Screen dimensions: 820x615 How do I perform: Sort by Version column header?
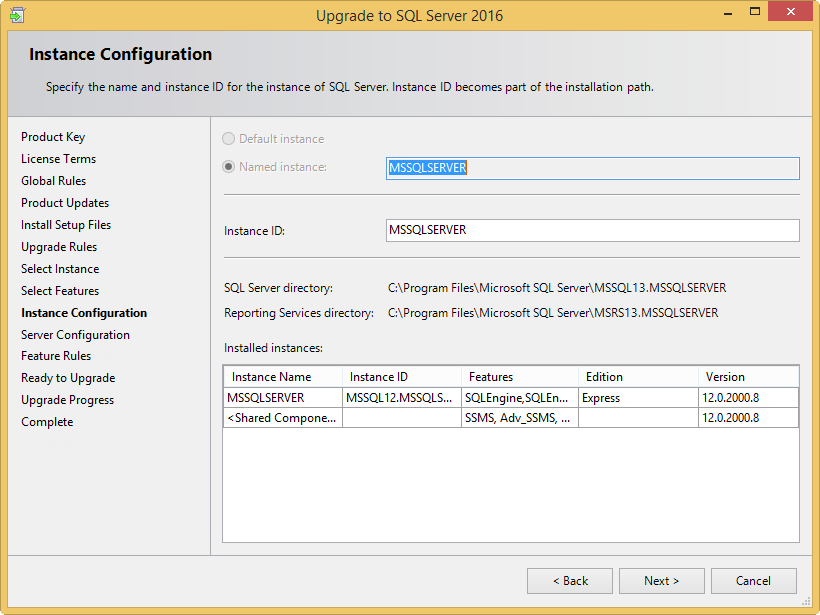coord(748,377)
